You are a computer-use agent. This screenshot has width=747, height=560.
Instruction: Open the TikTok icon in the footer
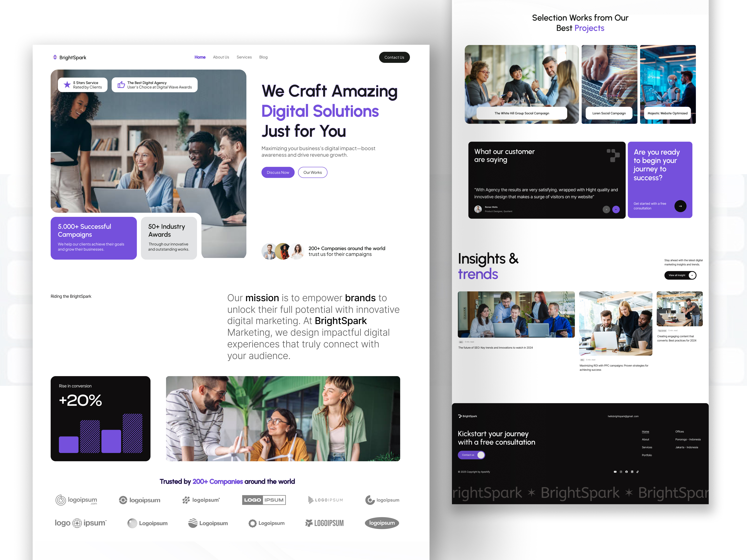[x=638, y=472]
